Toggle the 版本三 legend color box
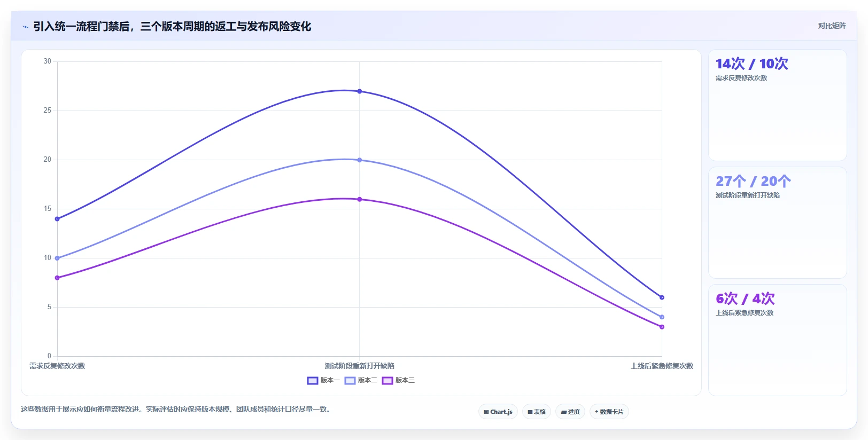 click(x=387, y=381)
